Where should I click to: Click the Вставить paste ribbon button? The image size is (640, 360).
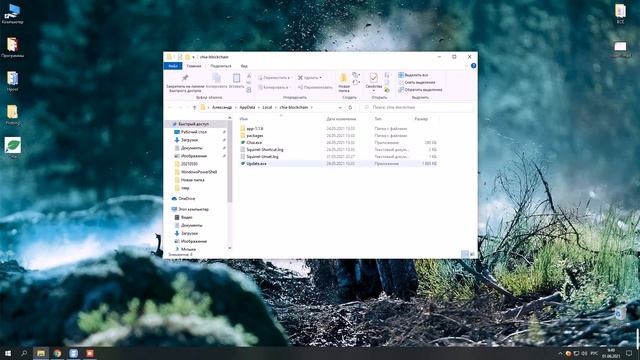click(x=236, y=81)
